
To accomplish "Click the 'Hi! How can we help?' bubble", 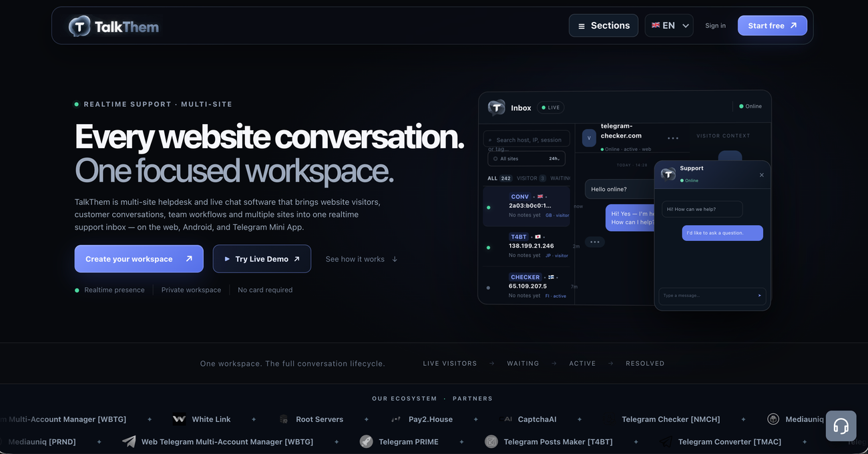I will click(702, 209).
